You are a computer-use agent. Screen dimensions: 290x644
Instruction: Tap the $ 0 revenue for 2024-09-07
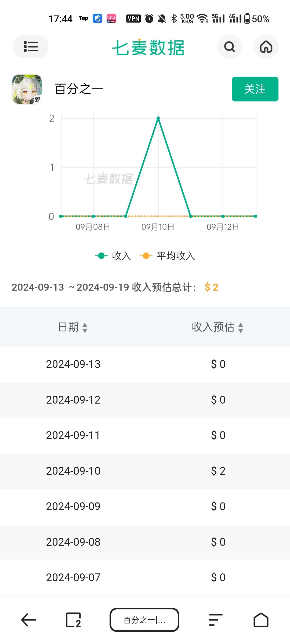[218, 577]
